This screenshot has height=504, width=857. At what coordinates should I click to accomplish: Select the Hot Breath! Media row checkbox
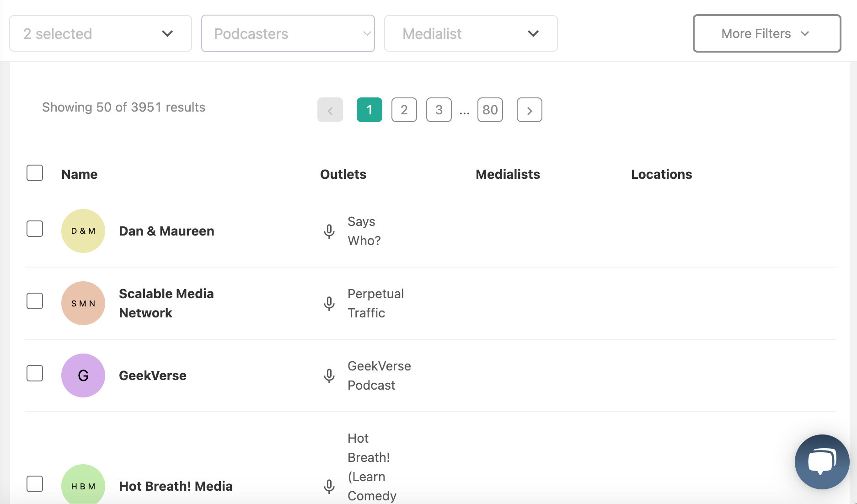(x=35, y=484)
